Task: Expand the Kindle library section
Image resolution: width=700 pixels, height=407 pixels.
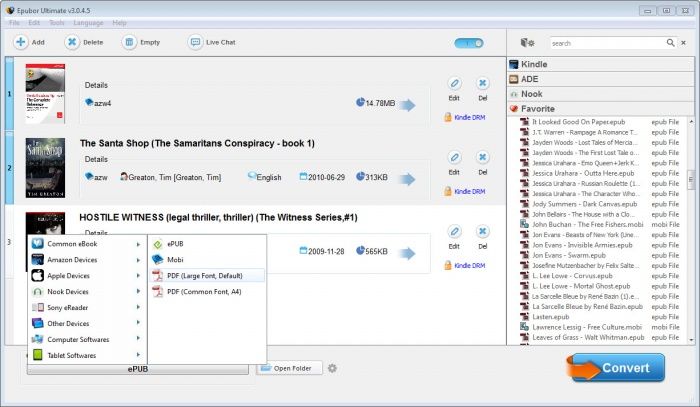Action: [x=601, y=64]
